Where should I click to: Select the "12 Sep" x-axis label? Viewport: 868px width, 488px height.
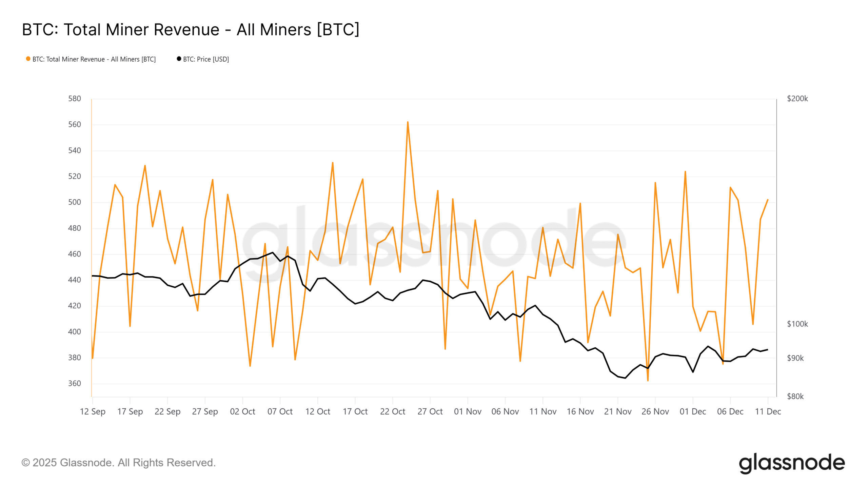(93, 411)
